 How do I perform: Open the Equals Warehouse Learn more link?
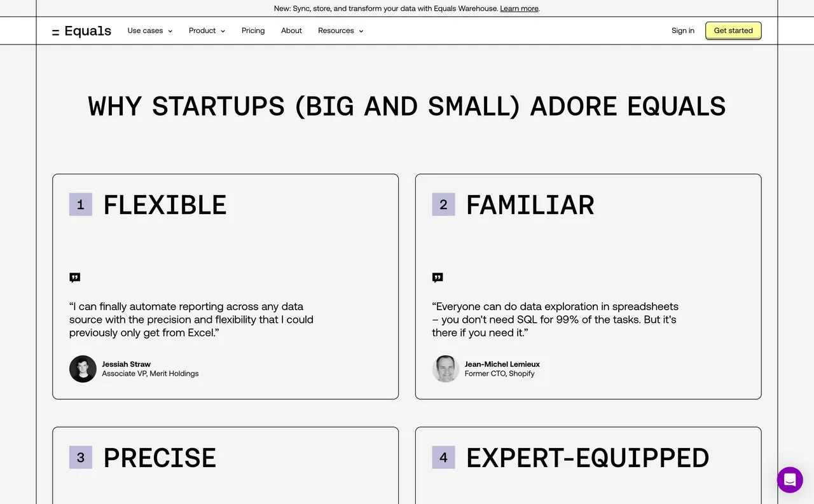[x=519, y=8]
